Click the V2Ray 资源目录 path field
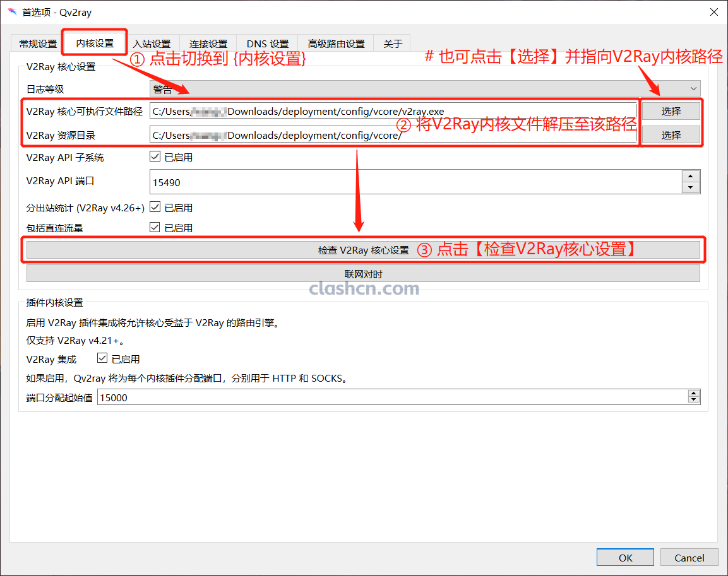This screenshot has width=728, height=576. click(393, 136)
